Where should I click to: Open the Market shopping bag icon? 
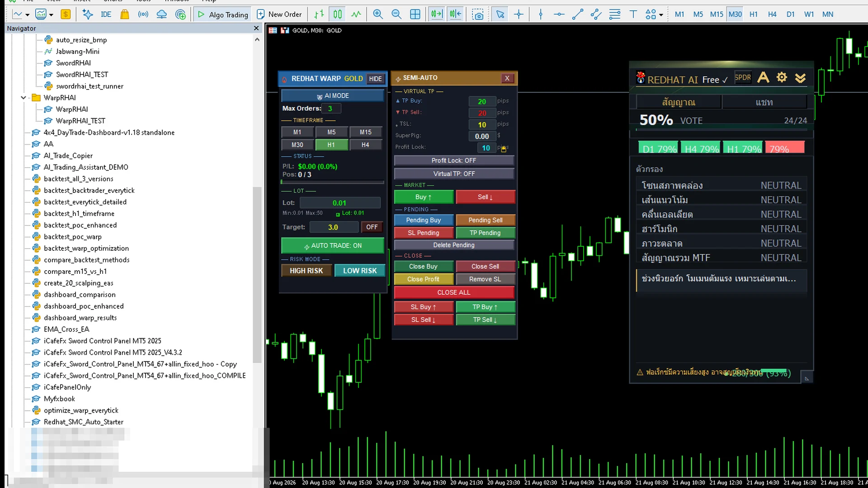[125, 14]
